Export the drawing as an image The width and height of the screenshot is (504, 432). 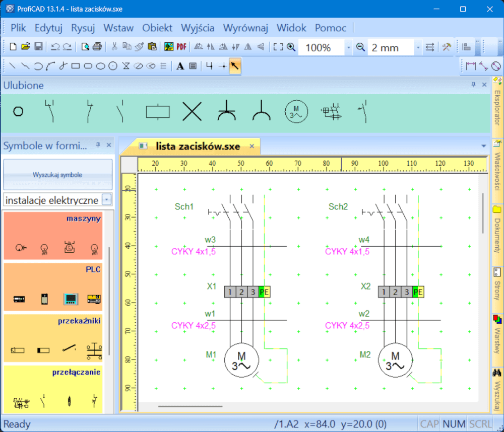[x=169, y=47]
